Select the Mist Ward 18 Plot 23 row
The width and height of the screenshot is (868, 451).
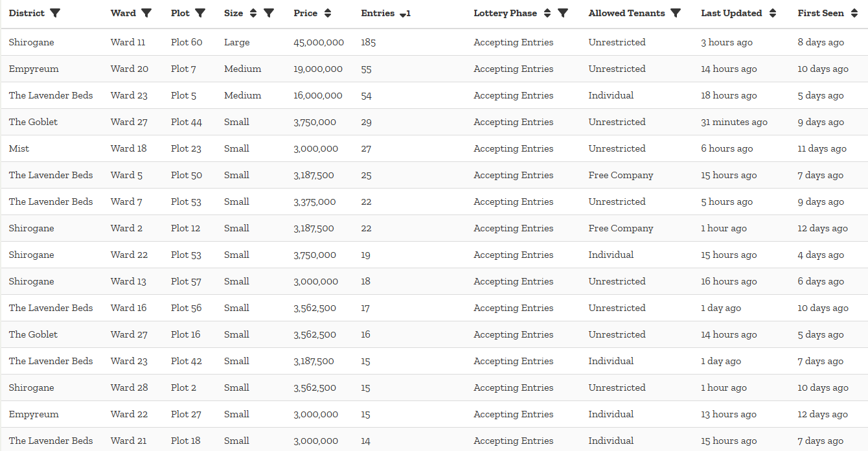pyautogui.click(x=434, y=148)
